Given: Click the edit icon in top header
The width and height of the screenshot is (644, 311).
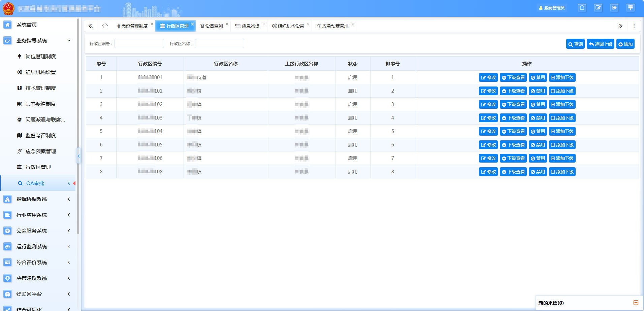Looking at the screenshot, I should [598, 8].
